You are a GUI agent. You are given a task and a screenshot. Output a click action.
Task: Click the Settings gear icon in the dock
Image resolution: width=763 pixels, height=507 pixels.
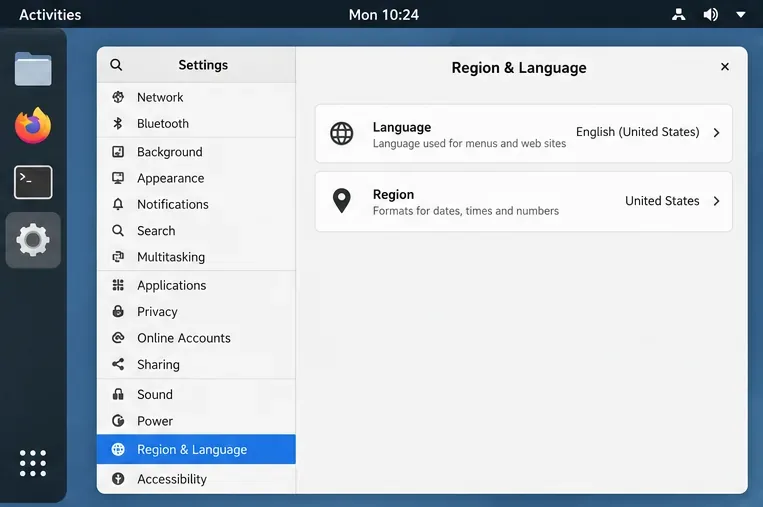pos(33,239)
